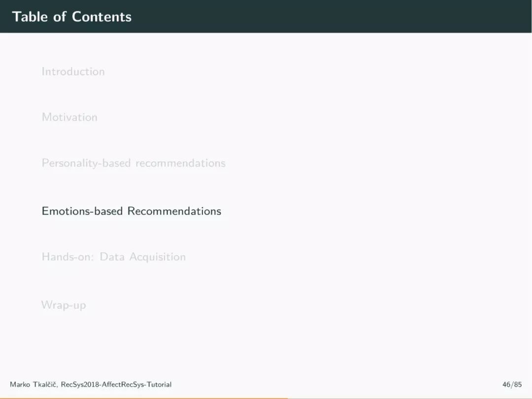The width and height of the screenshot is (532, 399).
Task: Click the orange filled portion of progress bar
Action: coord(144,399)
